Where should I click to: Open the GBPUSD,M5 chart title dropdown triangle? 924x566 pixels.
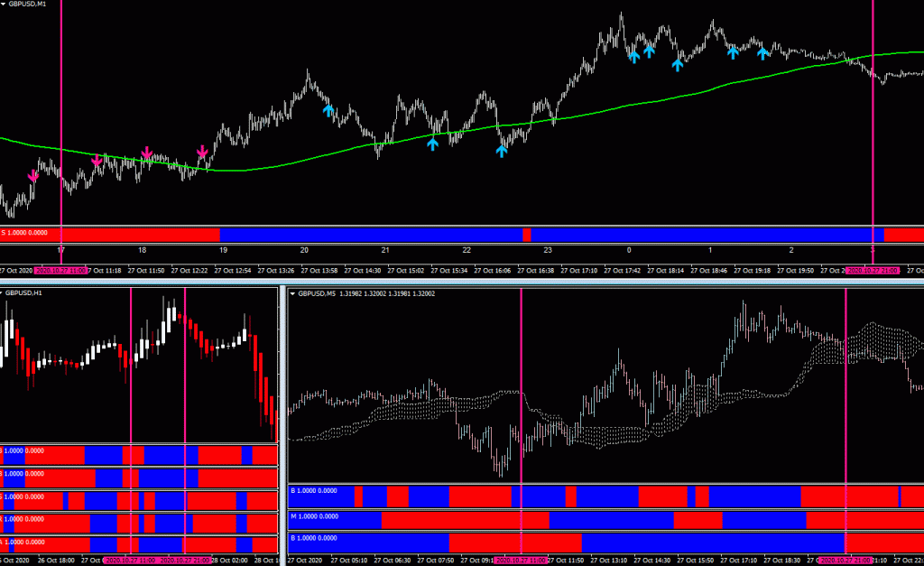(x=293, y=293)
